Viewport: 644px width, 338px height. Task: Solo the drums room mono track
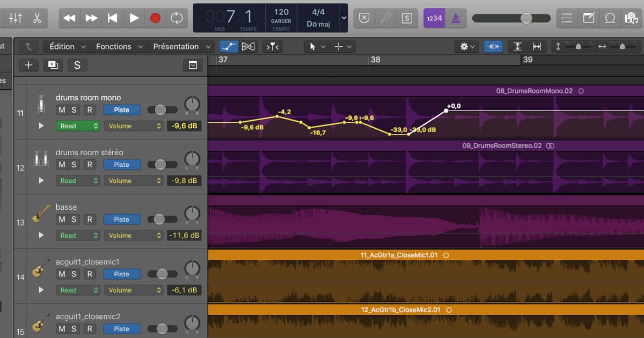[74, 110]
